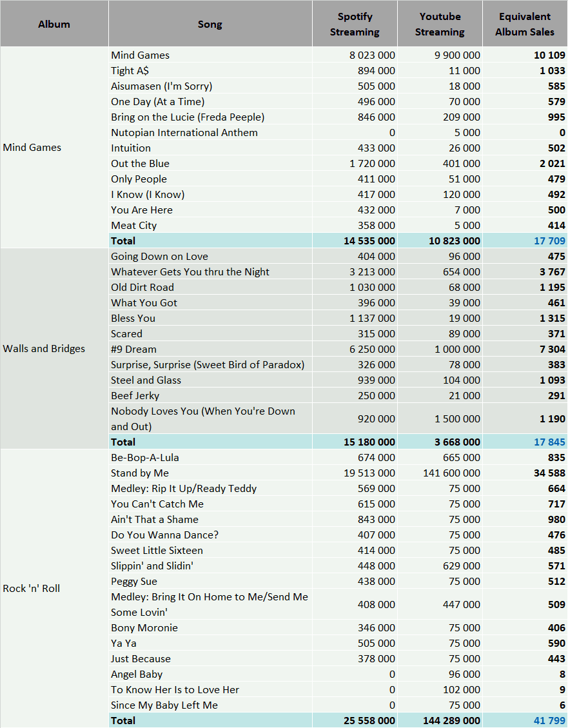Screen dimensions: 568x728
Task: Select the song Be-Bop-A-Lula
Action: [210, 457]
